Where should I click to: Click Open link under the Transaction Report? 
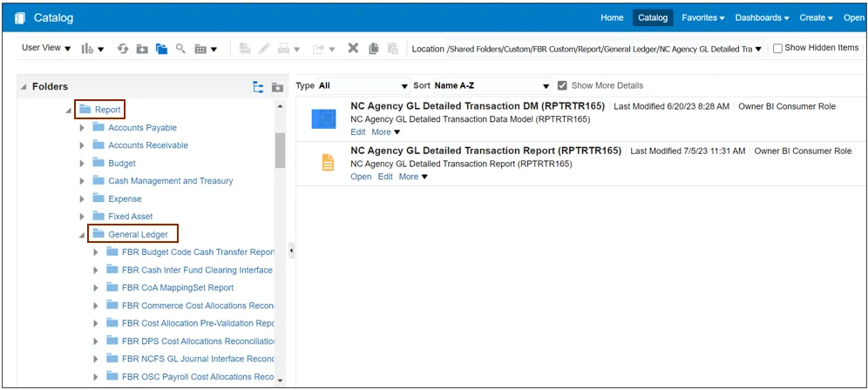[x=361, y=177]
